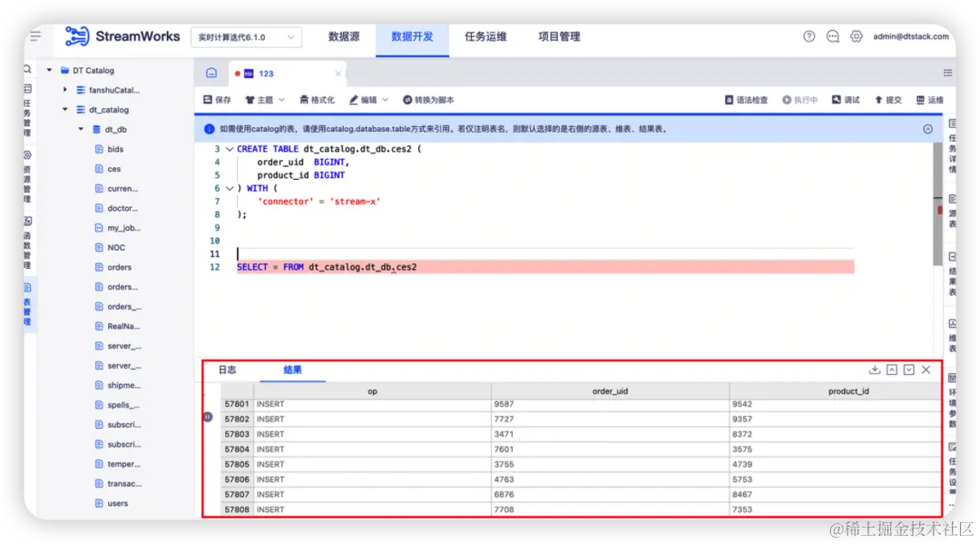The width and height of the screenshot is (980, 544).
Task: Download results with the download icon
Action: pyautogui.click(x=875, y=370)
